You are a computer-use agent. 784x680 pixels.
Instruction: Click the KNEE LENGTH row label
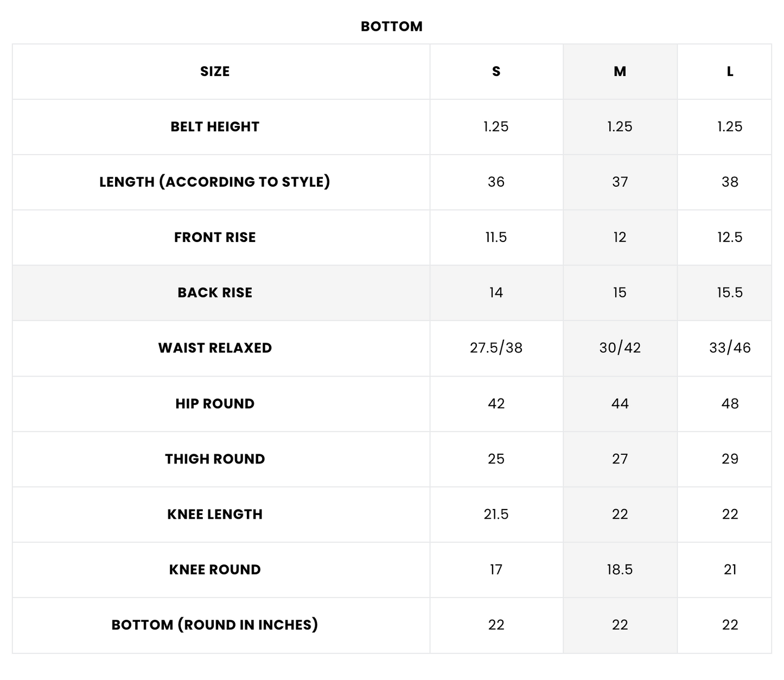(x=215, y=514)
